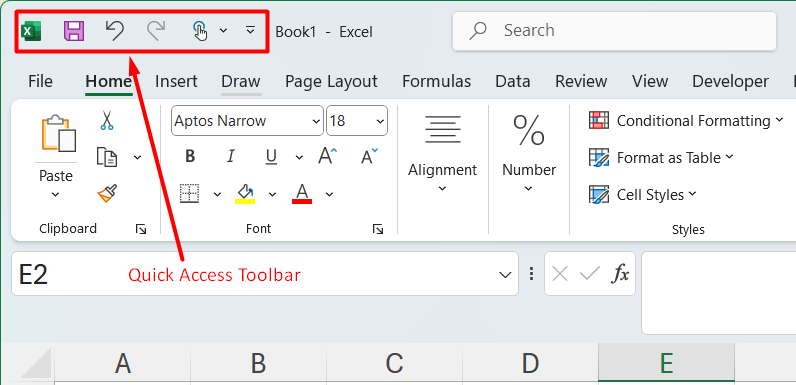Open the Review tab
Image resolution: width=796 pixels, height=385 pixels.
[x=581, y=81]
